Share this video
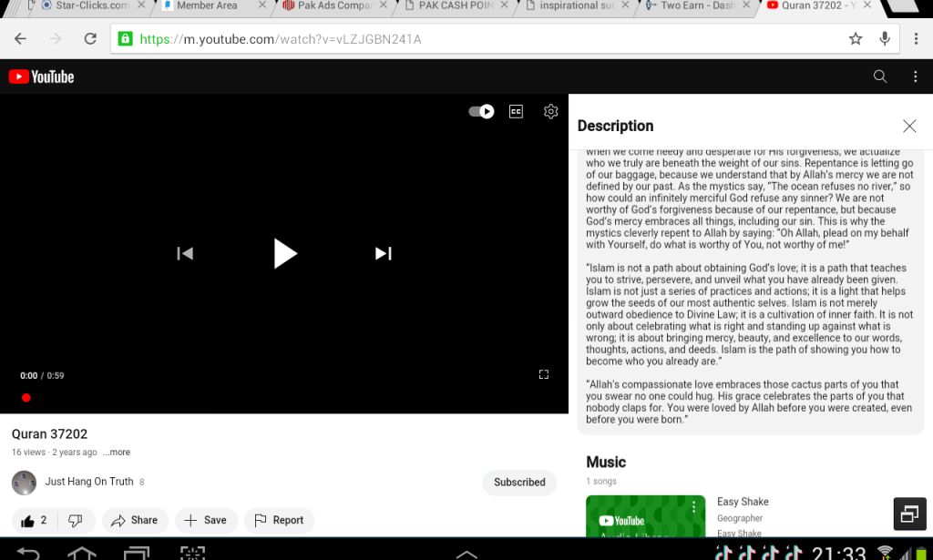Viewport: 933px width, 560px height. [134, 520]
